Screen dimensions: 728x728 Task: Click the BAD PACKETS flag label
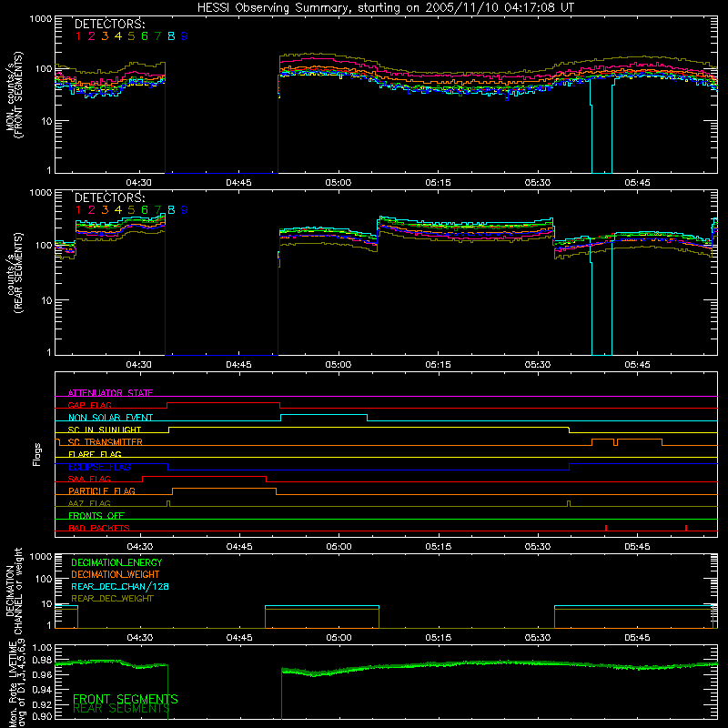[x=99, y=529]
